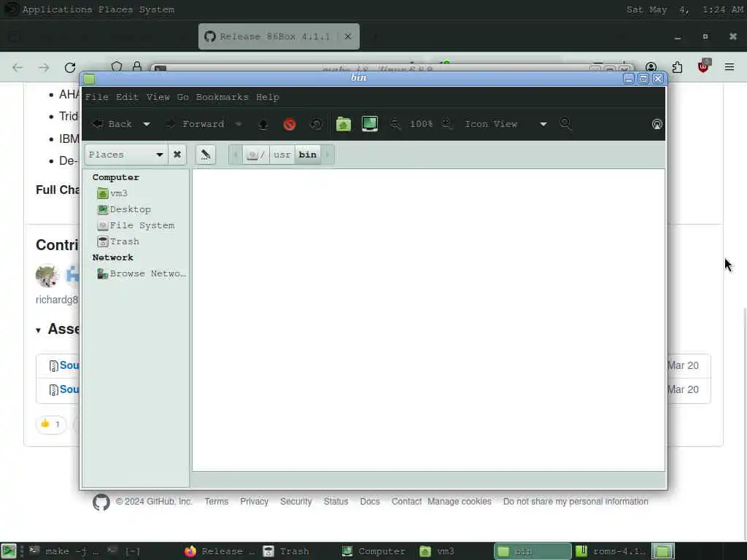
Task: Click Manage cookies in footer
Action: pos(460,502)
